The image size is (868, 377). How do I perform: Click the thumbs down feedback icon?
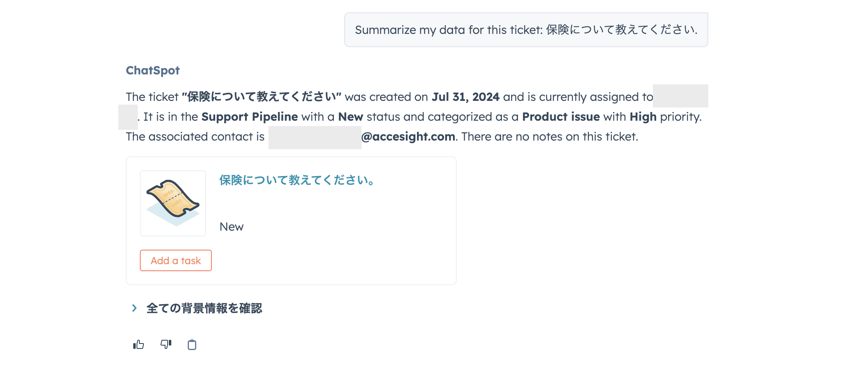click(x=166, y=344)
